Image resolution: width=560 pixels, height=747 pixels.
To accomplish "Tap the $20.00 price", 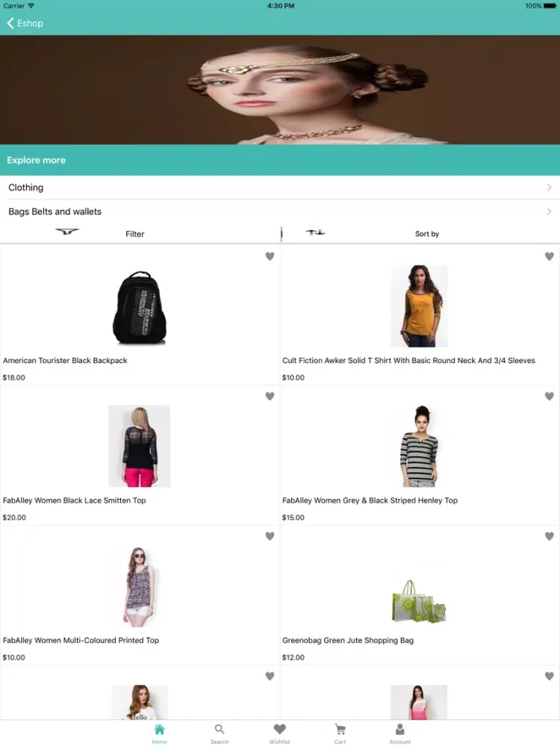I will coord(14,518).
